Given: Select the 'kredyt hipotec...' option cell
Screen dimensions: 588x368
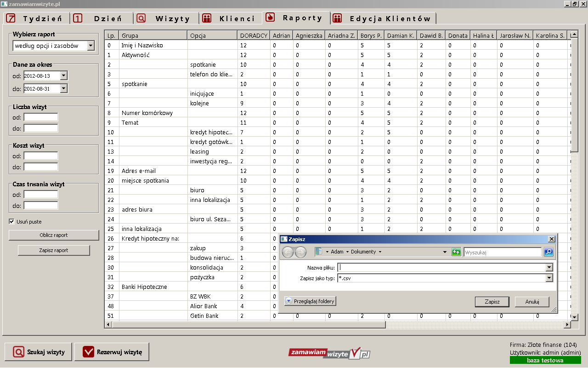Looking at the screenshot, I should tap(212, 132).
